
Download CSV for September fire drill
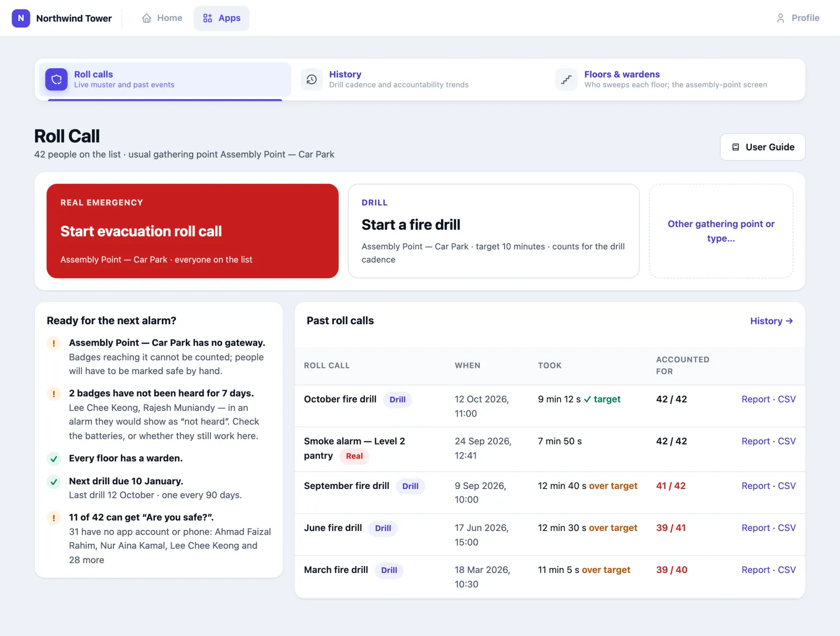pyautogui.click(x=786, y=486)
